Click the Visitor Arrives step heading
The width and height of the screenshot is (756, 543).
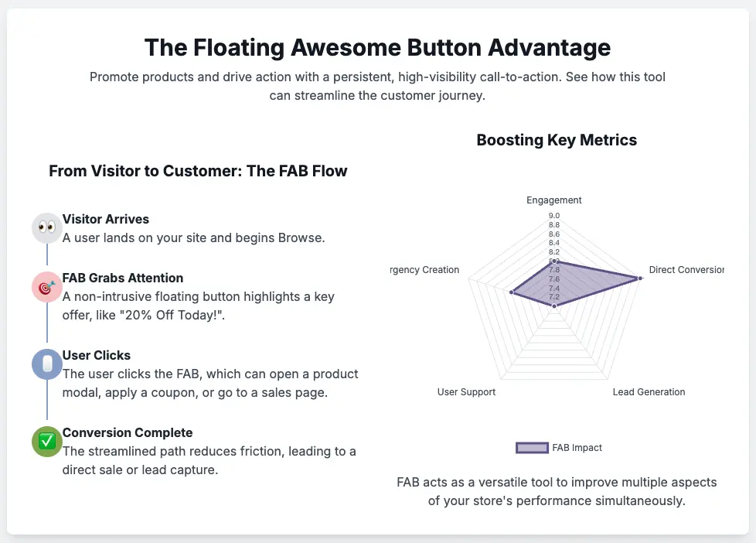(x=106, y=219)
